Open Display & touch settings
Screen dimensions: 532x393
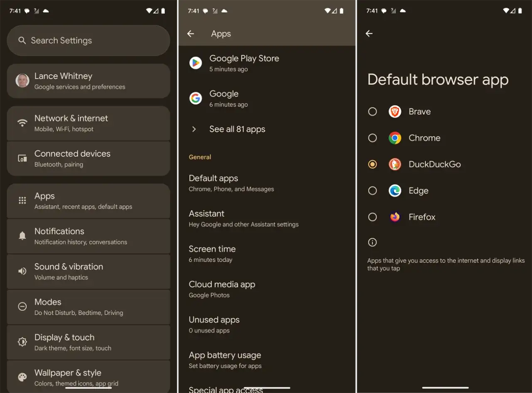[89, 342]
